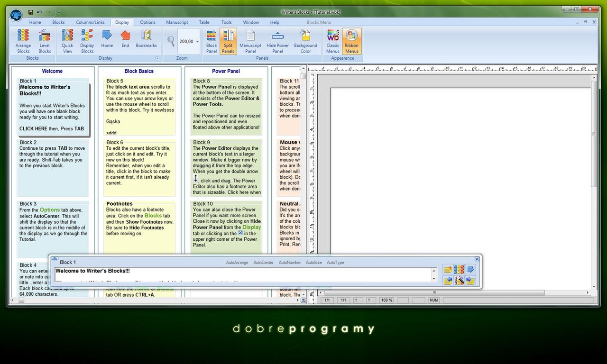607x364 pixels.
Task: Click Power Tools arrange blocks grid icon
Action: pyautogui.click(x=459, y=270)
